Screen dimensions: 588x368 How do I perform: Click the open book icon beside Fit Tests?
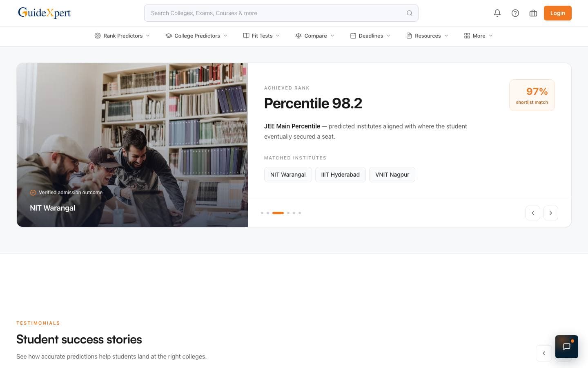click(x=246, y=36)
